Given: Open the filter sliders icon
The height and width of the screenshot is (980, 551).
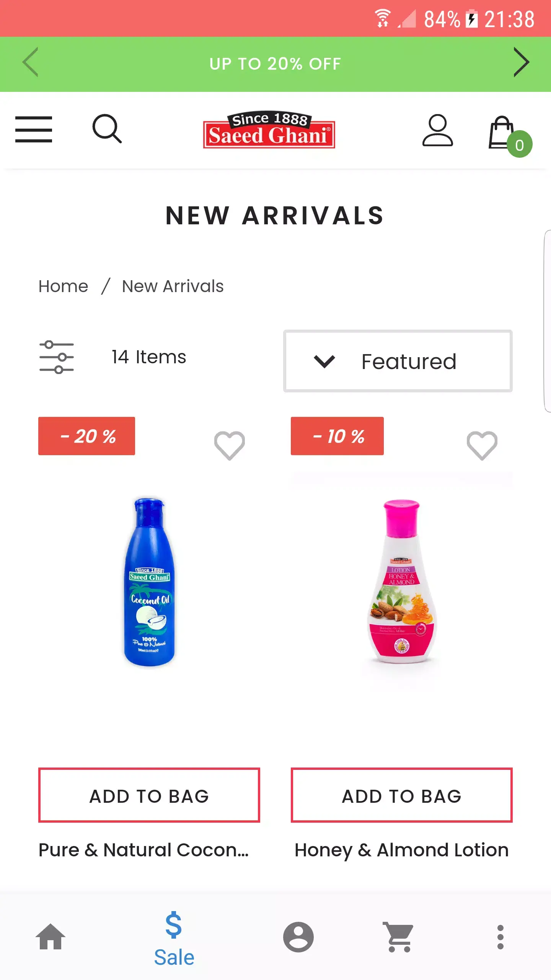Looking at the screenshot, I should (x=57, y=357).
